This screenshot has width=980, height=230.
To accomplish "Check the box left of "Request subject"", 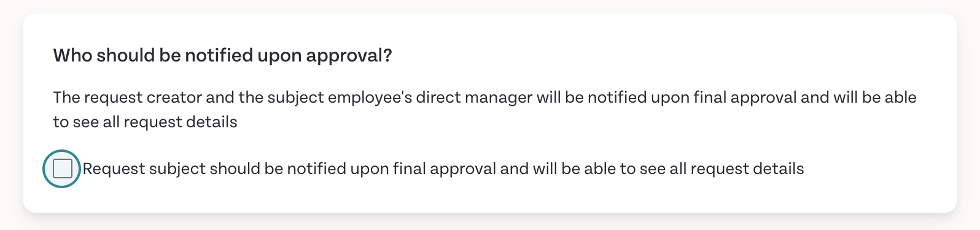I will [63, 169].
